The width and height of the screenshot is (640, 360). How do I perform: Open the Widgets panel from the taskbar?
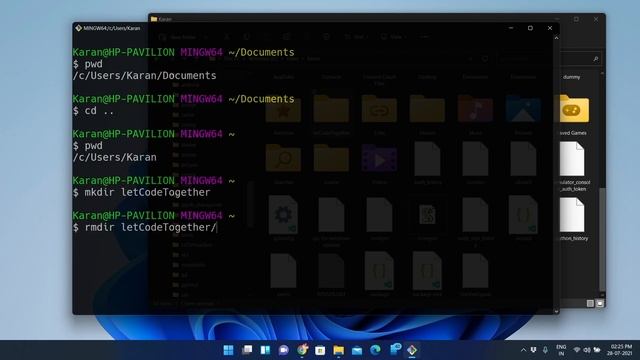265,350
